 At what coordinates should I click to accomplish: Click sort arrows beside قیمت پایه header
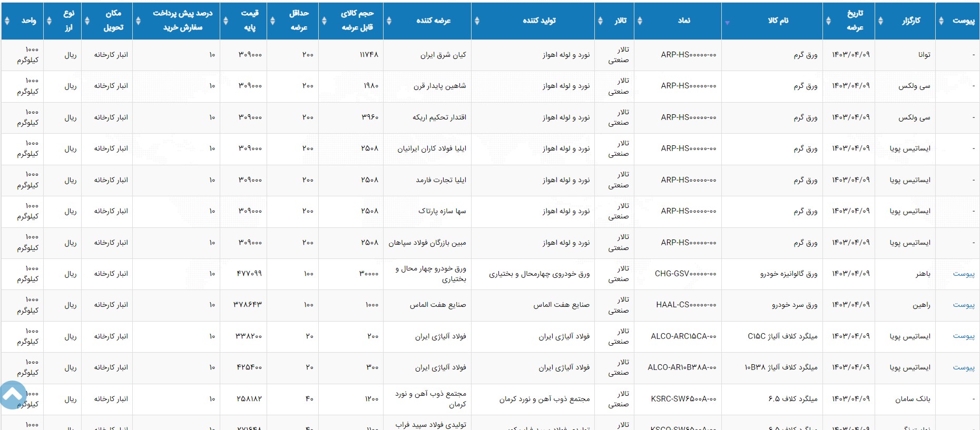(226, 21)
